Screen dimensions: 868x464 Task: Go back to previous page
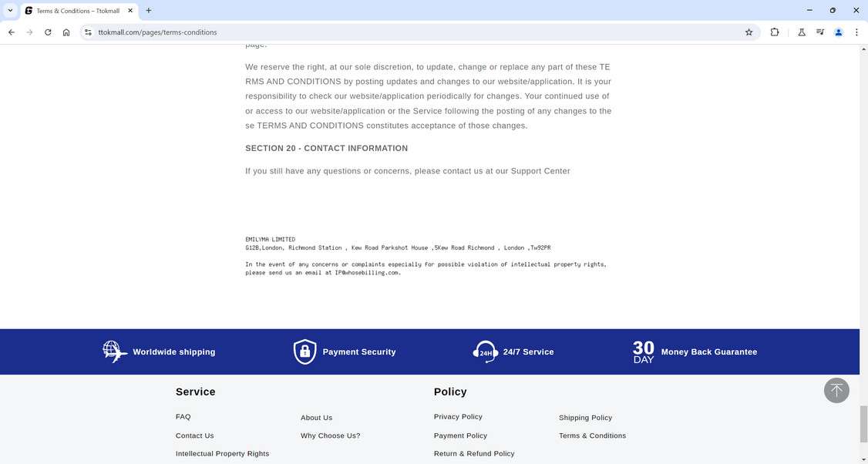click(x=12, y=32)
